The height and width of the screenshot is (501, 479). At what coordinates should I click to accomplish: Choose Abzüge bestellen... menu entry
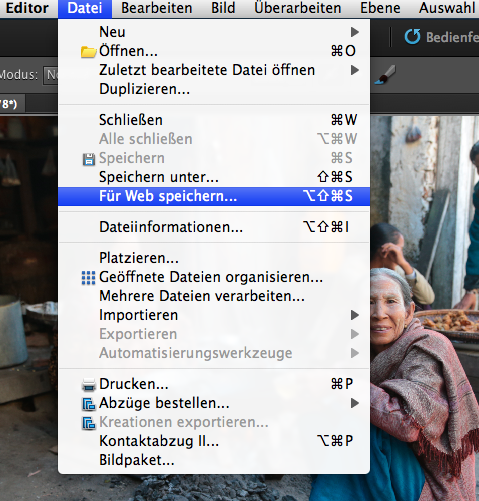point(214,403)
